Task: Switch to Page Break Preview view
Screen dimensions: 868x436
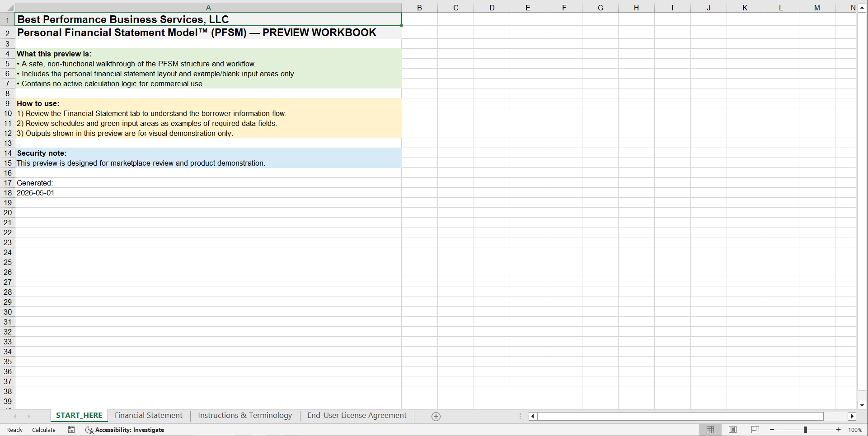Action: click(x=755, y=430)
